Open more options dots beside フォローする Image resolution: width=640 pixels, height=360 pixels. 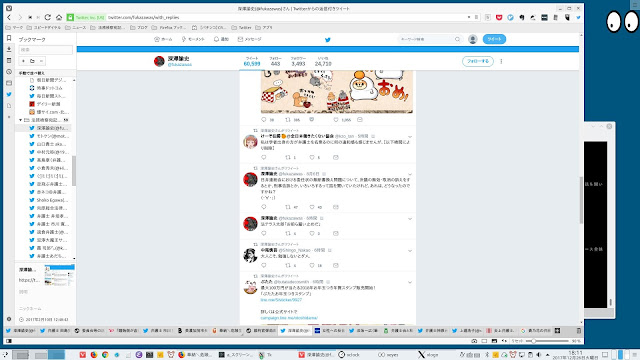pyautogui.click(x=501, y=61)
